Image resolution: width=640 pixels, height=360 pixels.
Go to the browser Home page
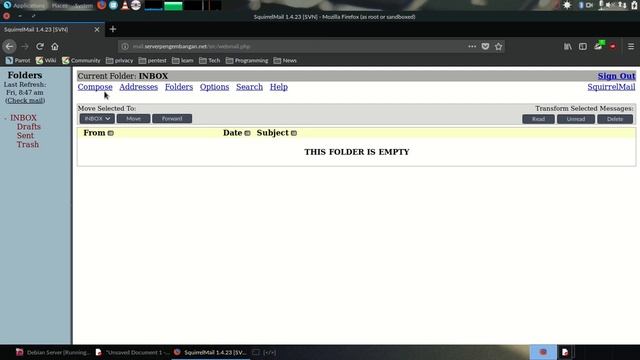pyautogui.click(x=55, y=47)
